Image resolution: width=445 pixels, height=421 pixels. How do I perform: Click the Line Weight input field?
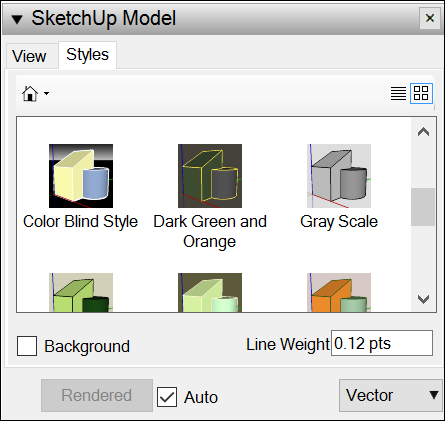(382, 343)
